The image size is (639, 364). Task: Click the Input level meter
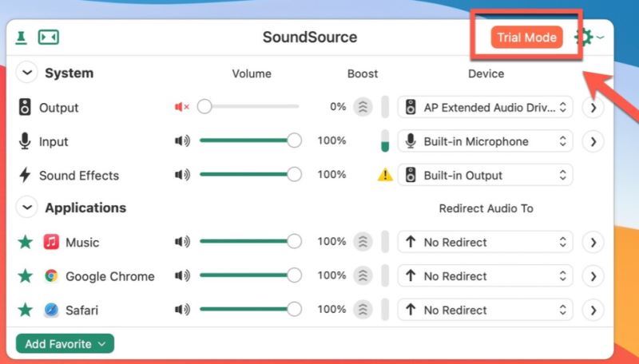click(385, 140)
